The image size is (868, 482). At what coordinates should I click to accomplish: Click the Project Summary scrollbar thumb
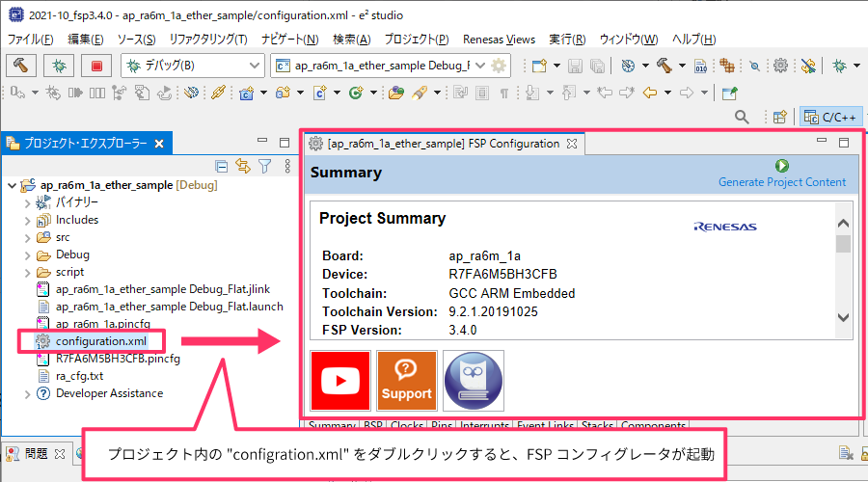coord(843,244)
